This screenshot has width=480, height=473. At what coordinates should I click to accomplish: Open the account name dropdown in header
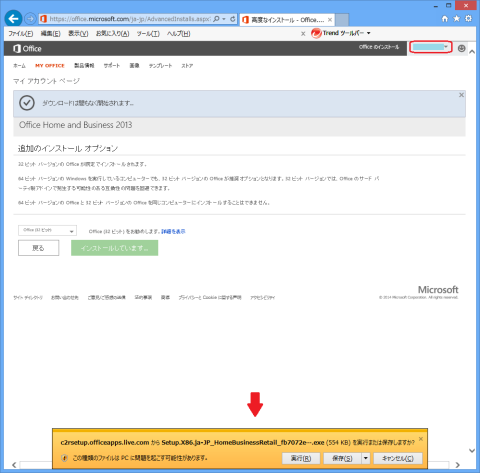pyautogui.click(x=431, y=47)
